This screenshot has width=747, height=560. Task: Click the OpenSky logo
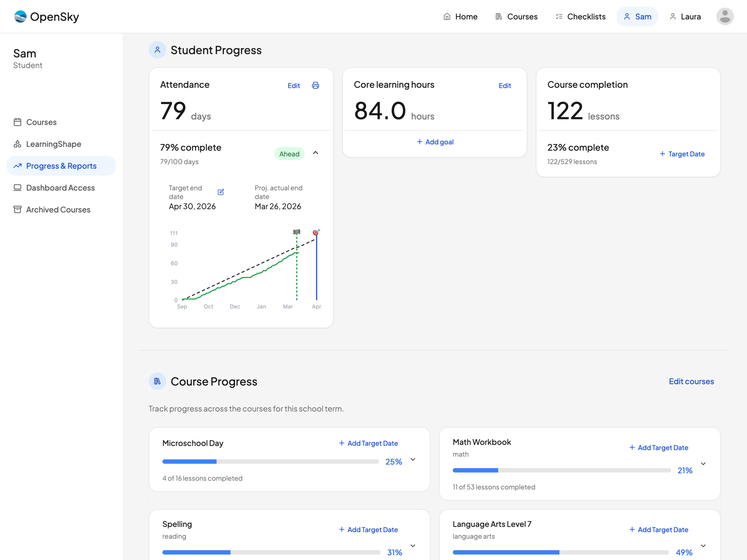[x=47, y=17]
